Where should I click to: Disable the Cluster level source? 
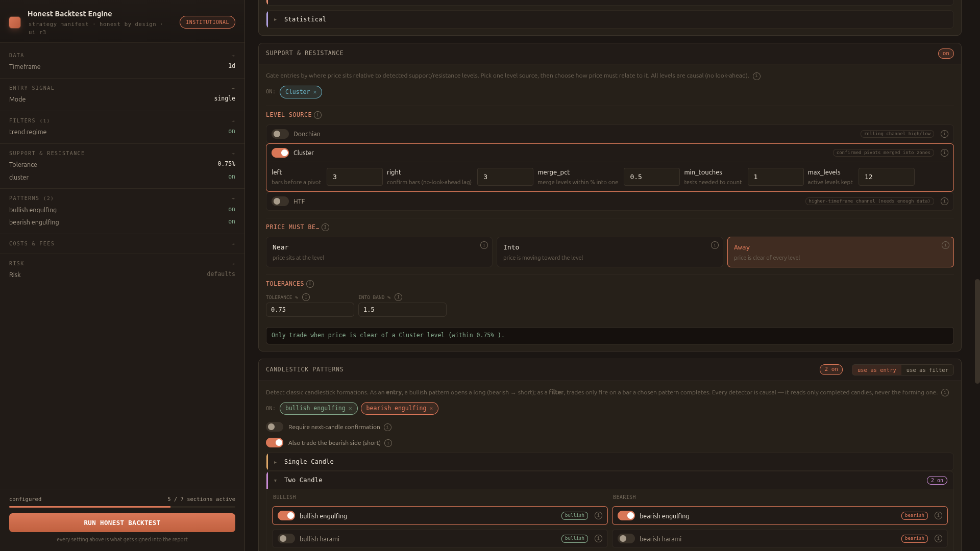[x=280, y=153]
